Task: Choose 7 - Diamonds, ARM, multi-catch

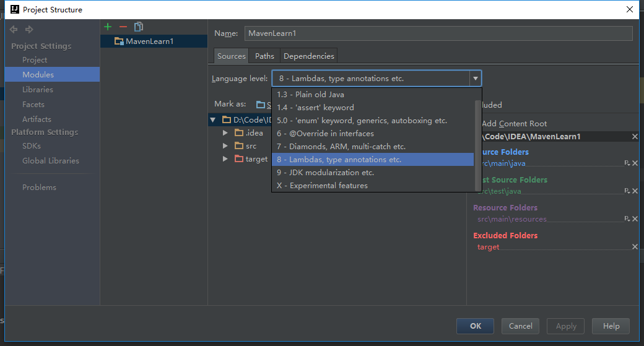Action: (x=373, y=147)
